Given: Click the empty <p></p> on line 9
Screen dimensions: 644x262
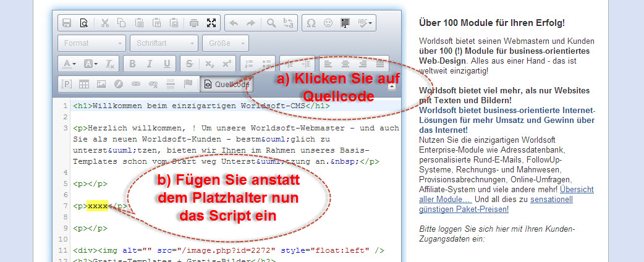Looking at the screenshot, I should [x=90, y=228].
